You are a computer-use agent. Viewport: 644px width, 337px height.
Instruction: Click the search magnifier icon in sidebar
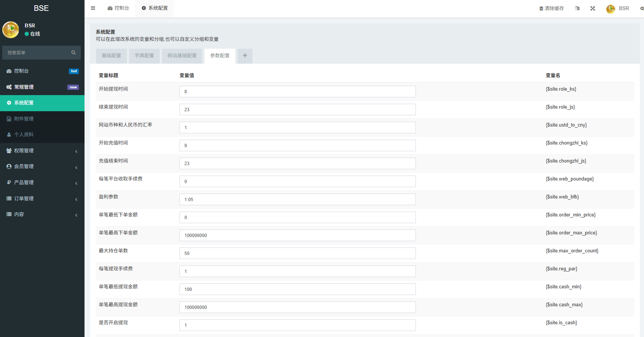tap(73, 53)
